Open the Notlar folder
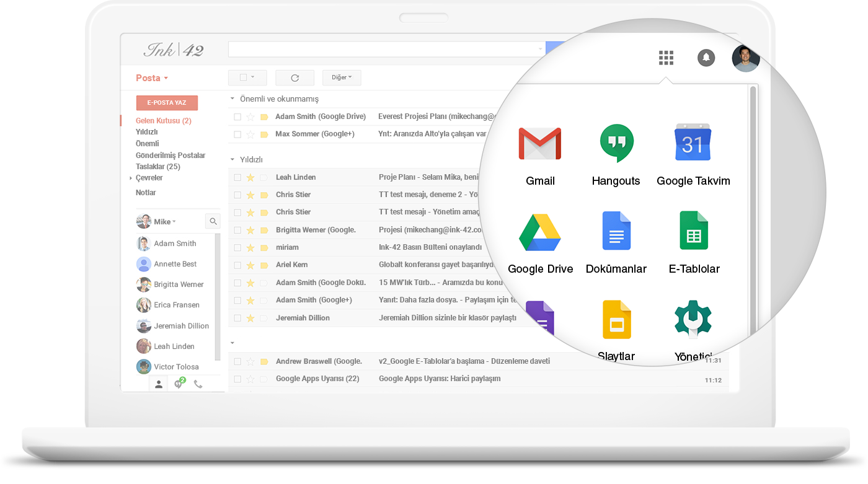The height and width of the screenshot is (484, 868). (146, 193)
